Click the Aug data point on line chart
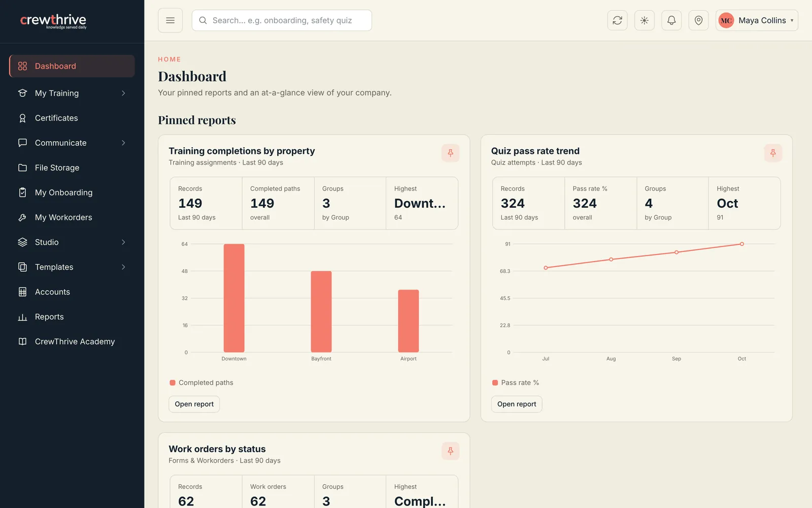Image resolution: width=812 pixels, height=508 pixels. tap(611, 260)
